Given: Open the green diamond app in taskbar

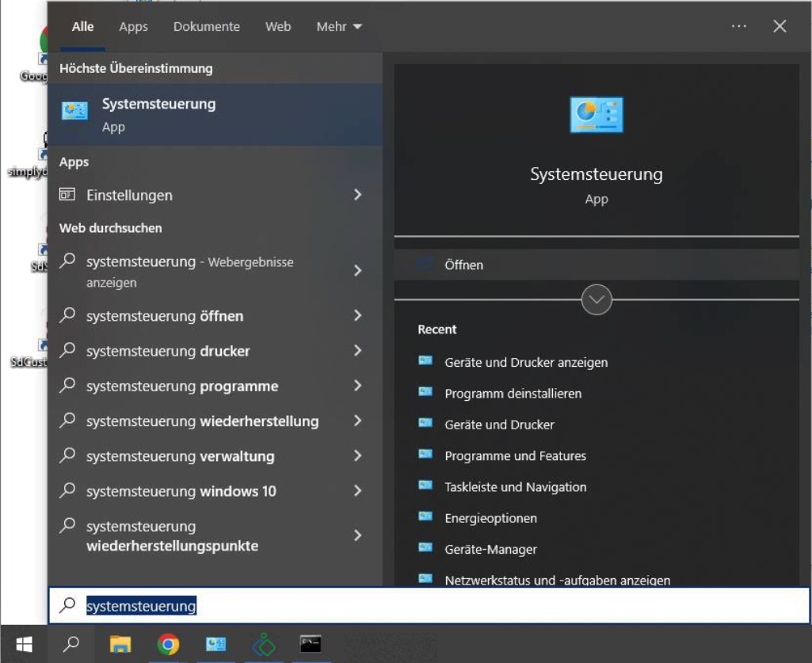Looking at the screenshot, I should click(264, 644).
